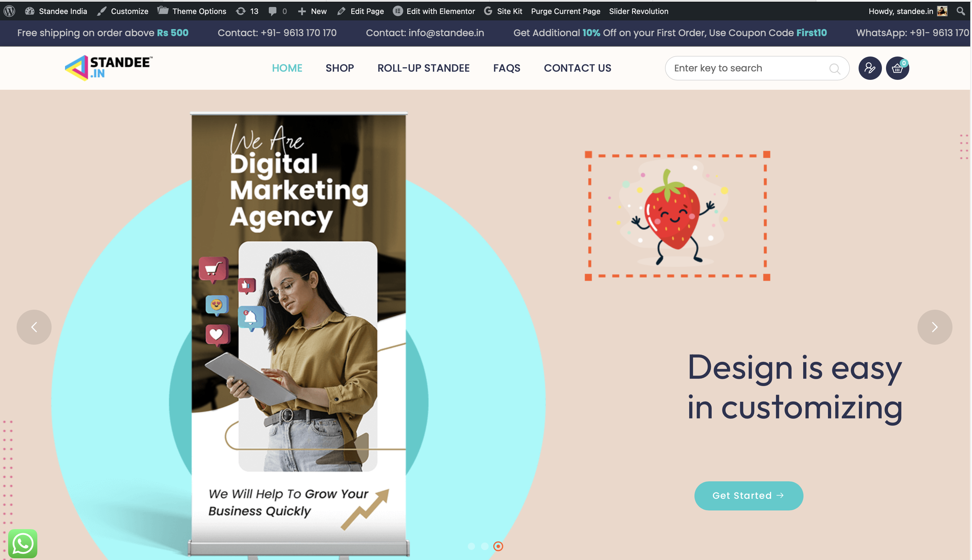Click the Elementor logo icon
This screenshot has height=560, width=972.
click(397, 11)
